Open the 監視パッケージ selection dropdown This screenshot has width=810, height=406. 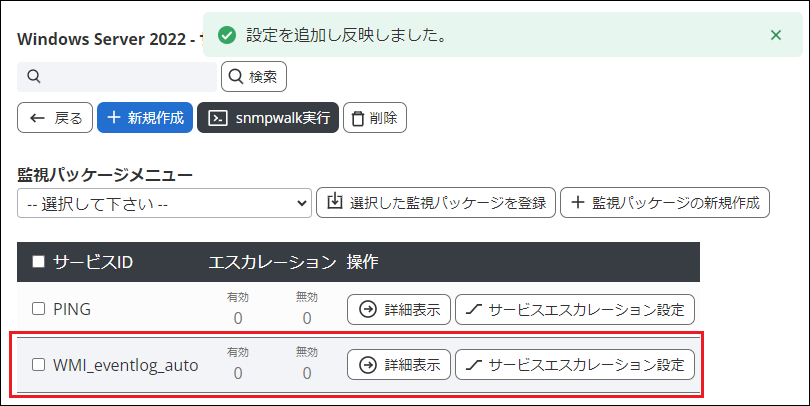[165, 203]
